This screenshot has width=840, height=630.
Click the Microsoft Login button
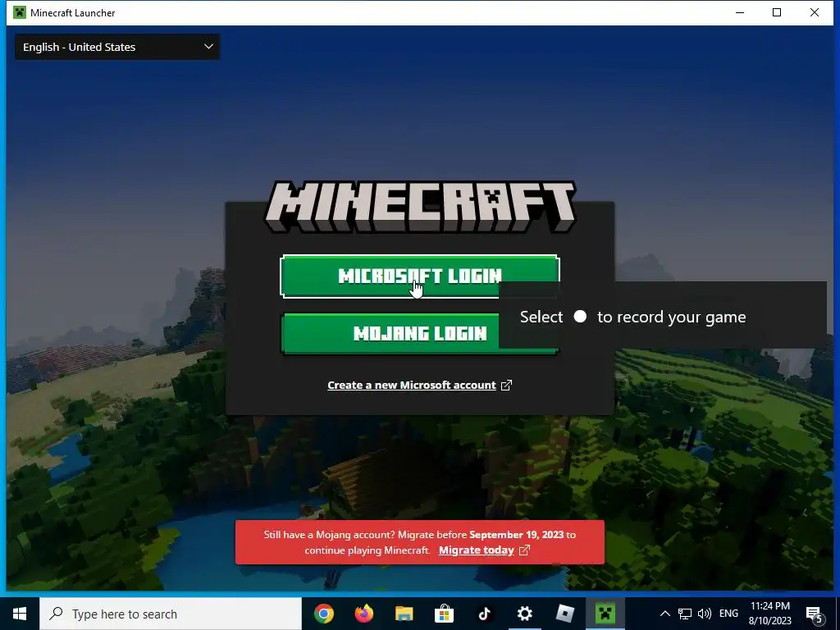[419, 276]
